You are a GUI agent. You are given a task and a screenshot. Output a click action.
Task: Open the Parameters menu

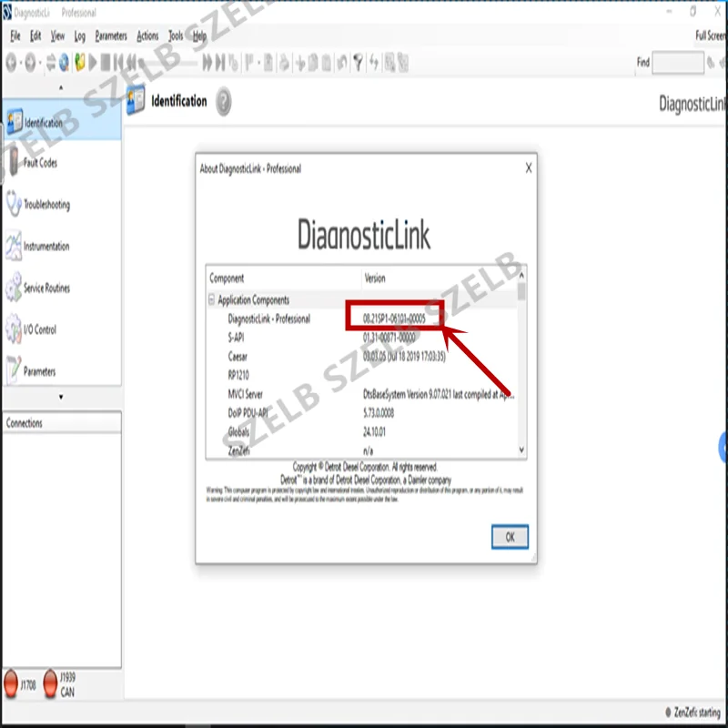[111, 35]
